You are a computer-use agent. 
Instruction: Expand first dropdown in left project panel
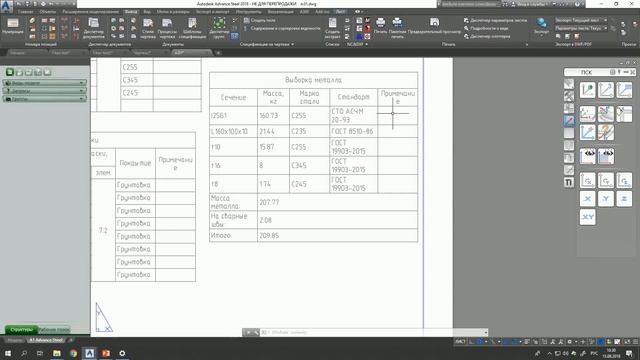[x=81, y=83]
